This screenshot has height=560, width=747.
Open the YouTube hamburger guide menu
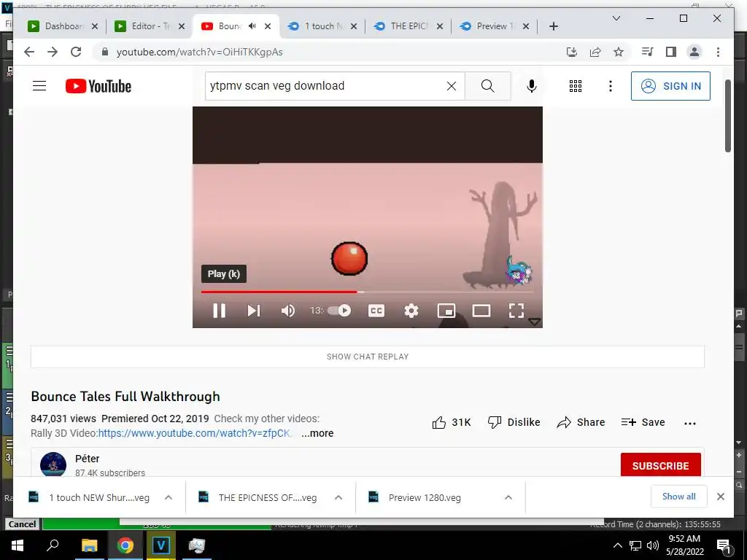[39, 86]
